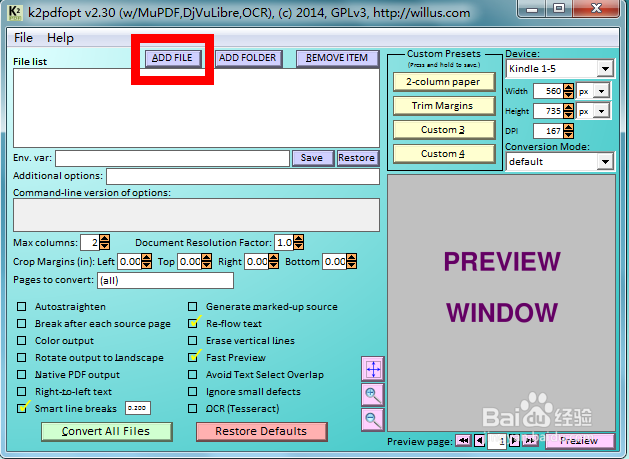Go to first preview page
Screen dimensions: 629x459
(x=463, y=441)
